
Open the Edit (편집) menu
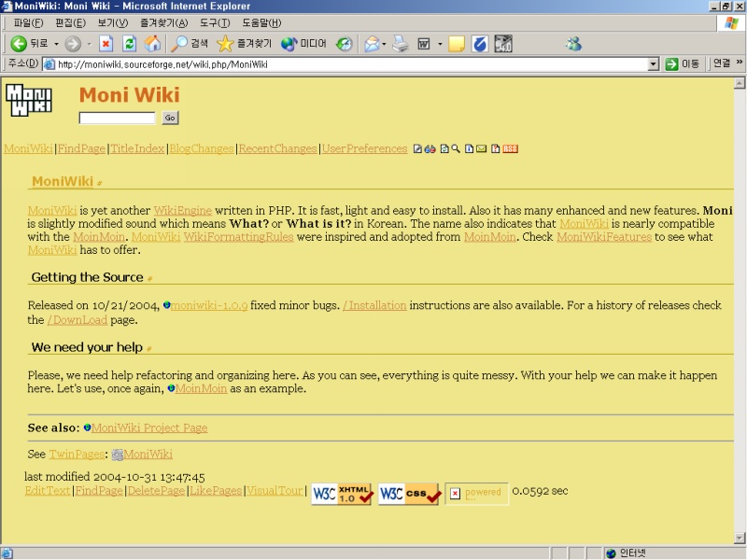pos(71,22)
